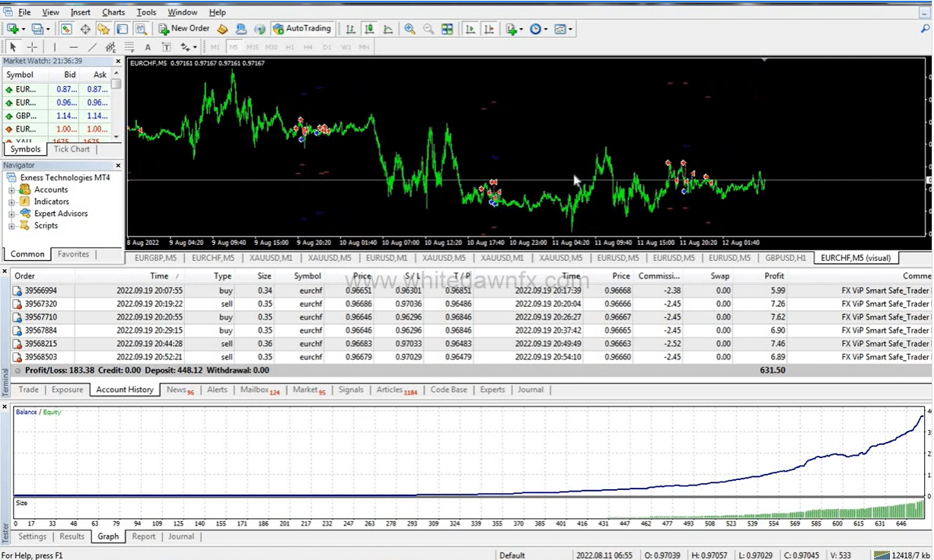Screen dimensions: 934x560
Task: Click the Market Watch scrollbar thumb
Action: 116,84
